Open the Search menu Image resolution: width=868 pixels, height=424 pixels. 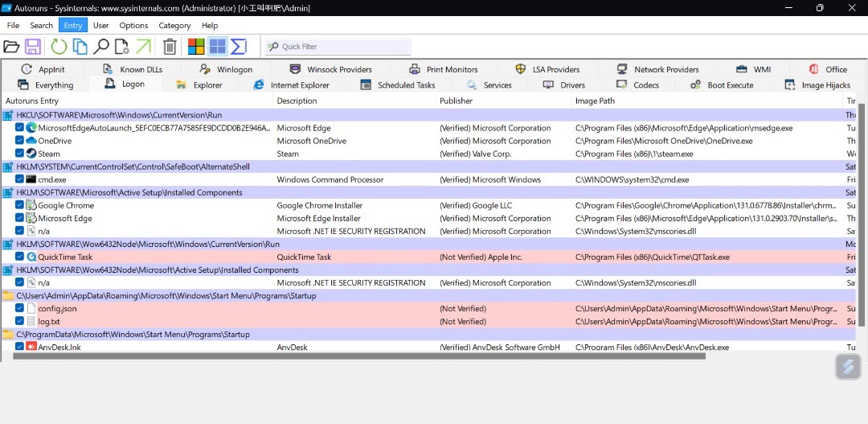[42, 26]
